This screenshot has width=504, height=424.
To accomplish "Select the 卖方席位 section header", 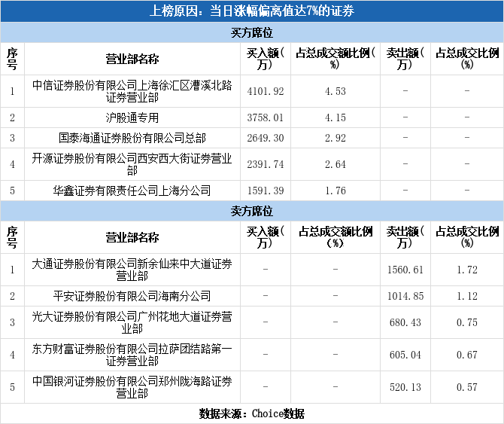I will coord(252,211).
